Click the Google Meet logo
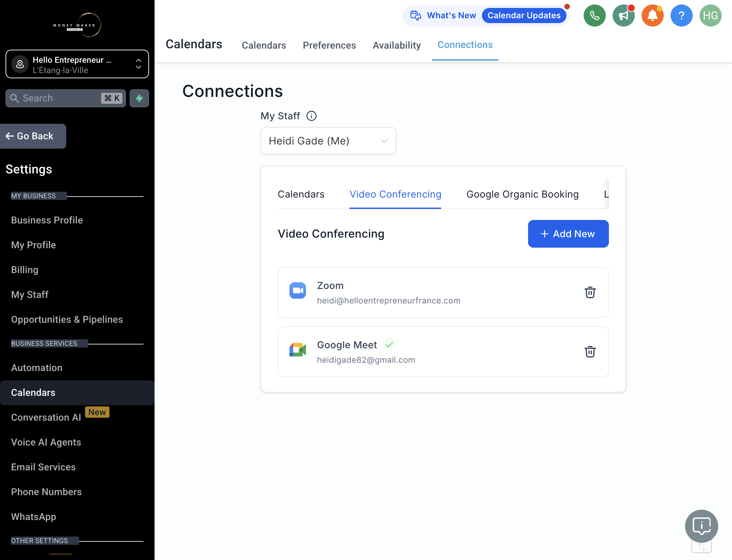The width and height of the screenshot is (732, 560). (297, 350)
